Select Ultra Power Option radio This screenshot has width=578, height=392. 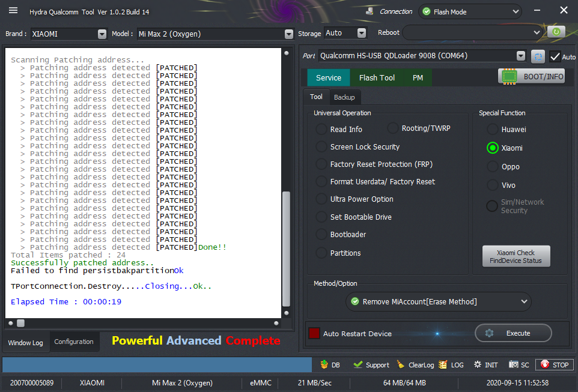click(321, 199)
